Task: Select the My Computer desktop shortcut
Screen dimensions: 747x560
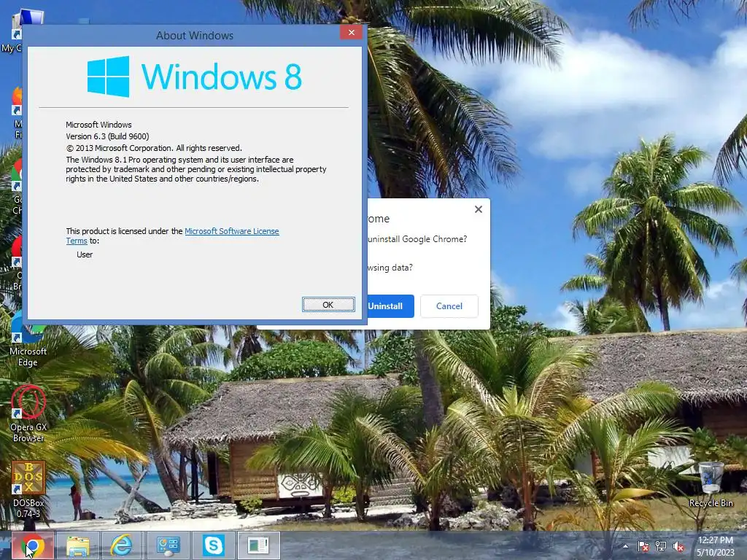Action: (15, 31)
